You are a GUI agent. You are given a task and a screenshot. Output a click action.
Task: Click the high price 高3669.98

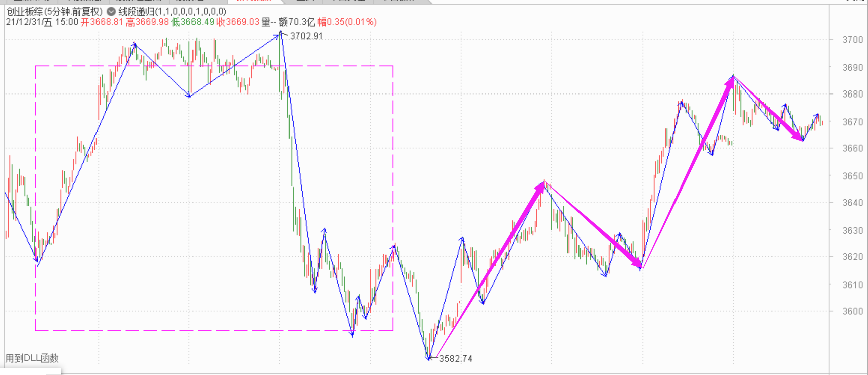point(147,22)
